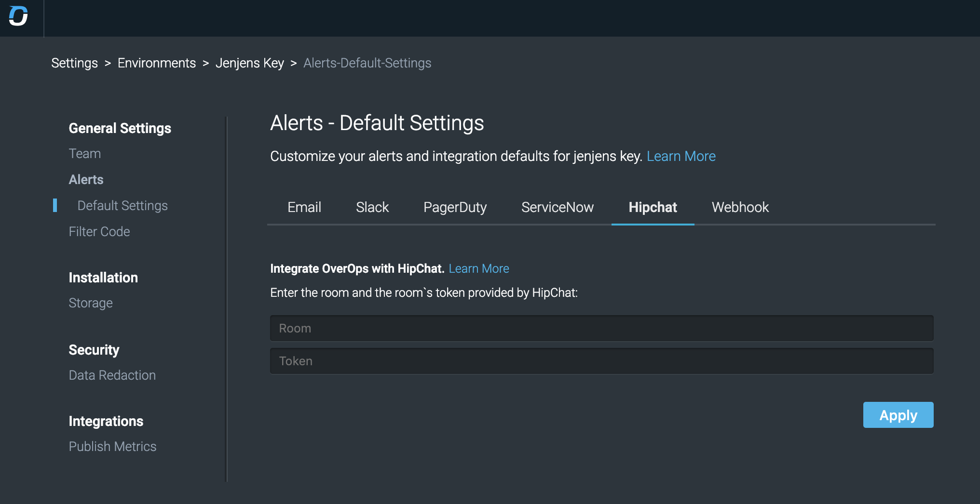Open Learn More link beside alerts description

point(681,156)
